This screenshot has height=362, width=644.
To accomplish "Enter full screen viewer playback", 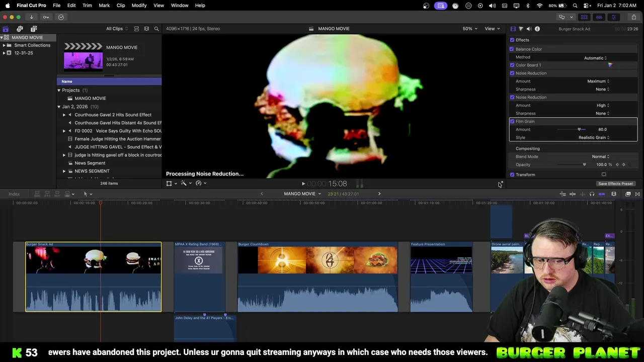I will pyautogui.click(x=501, y=184).
